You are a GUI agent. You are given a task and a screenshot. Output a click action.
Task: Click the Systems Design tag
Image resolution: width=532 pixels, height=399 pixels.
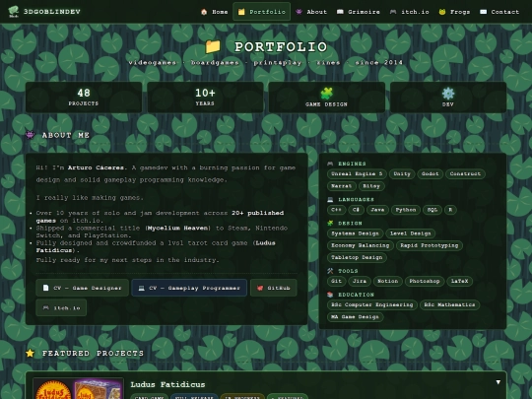pyautogui.click(x=355, y=233)
